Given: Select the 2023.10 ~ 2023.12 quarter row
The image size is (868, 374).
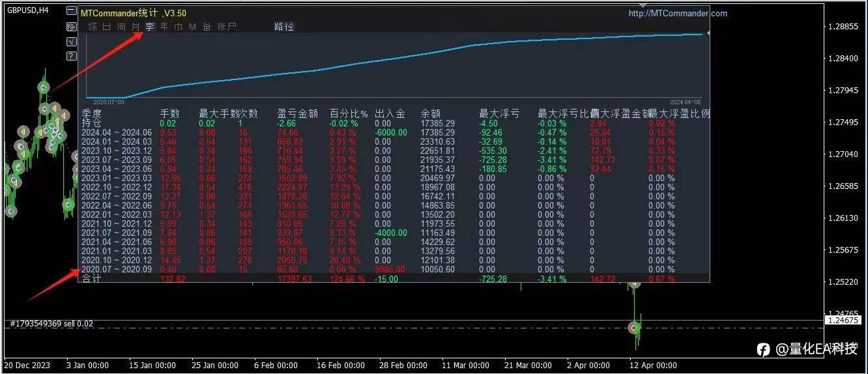Looking at the screenshot, I should 393,151.
